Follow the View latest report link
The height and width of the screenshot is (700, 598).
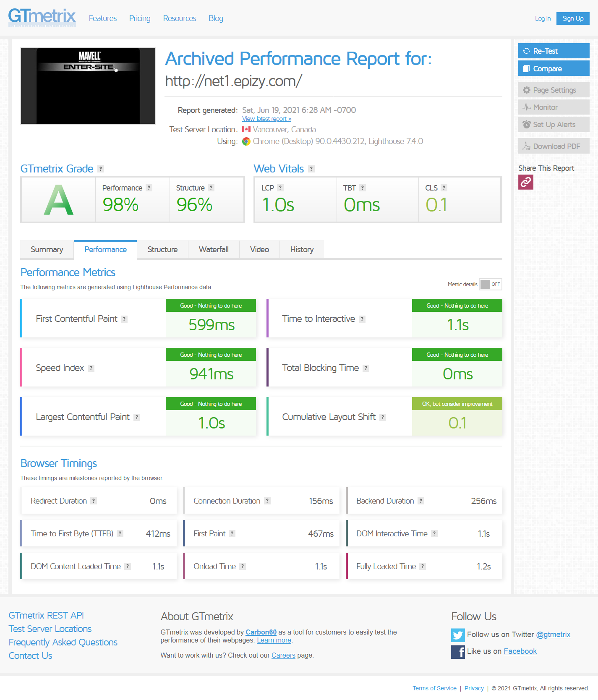[x=266, y=119]
